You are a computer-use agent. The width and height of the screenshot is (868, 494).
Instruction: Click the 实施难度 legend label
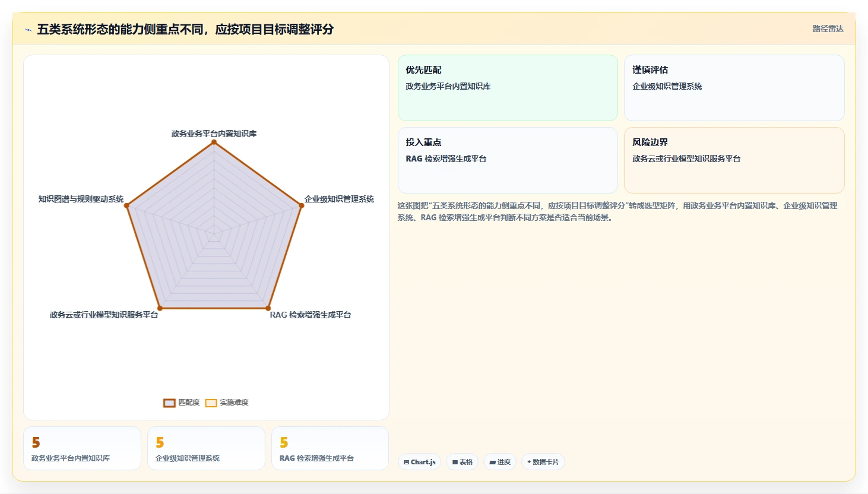click(234, 403)
